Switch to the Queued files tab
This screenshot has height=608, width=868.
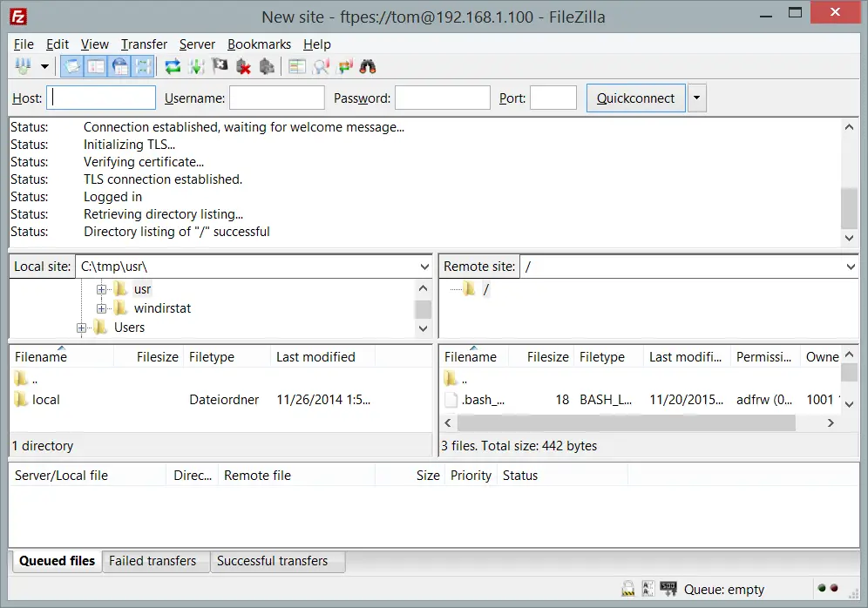(x=57, y=561)
